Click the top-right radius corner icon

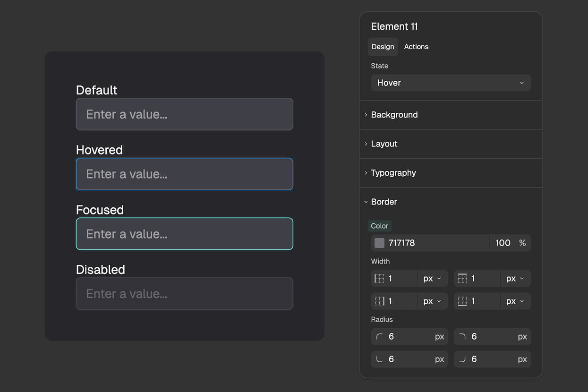461,336
